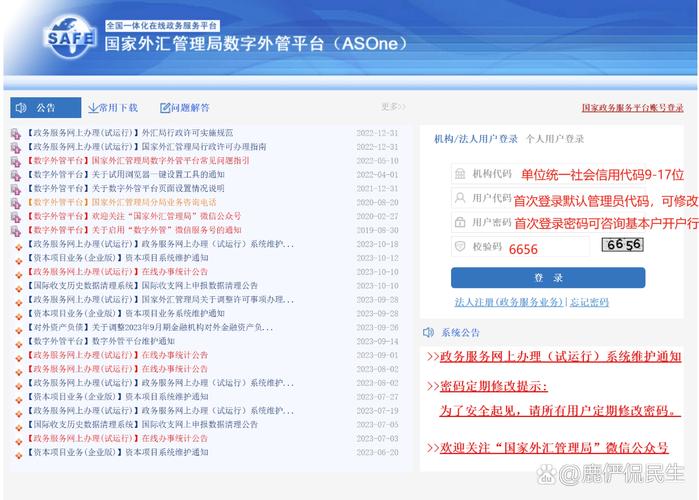
Task: Switch to 个人用户登录 login tab
Action: pos(555,139)
